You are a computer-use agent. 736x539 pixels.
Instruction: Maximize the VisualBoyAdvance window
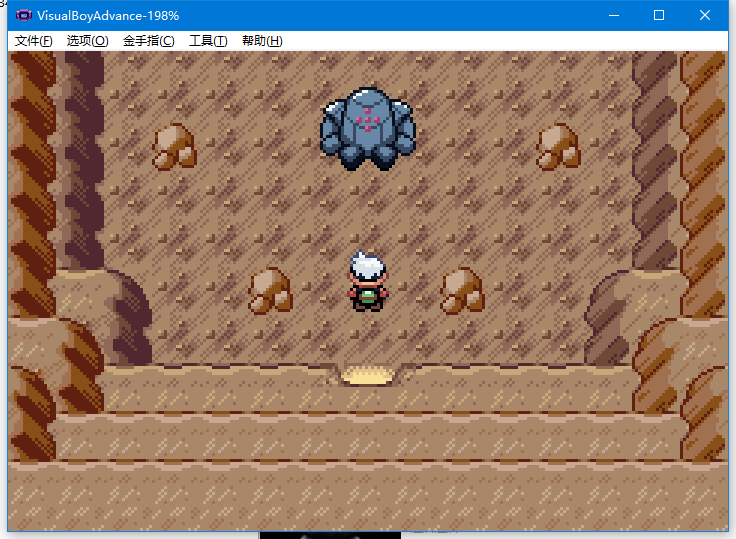tap(659, 15)
